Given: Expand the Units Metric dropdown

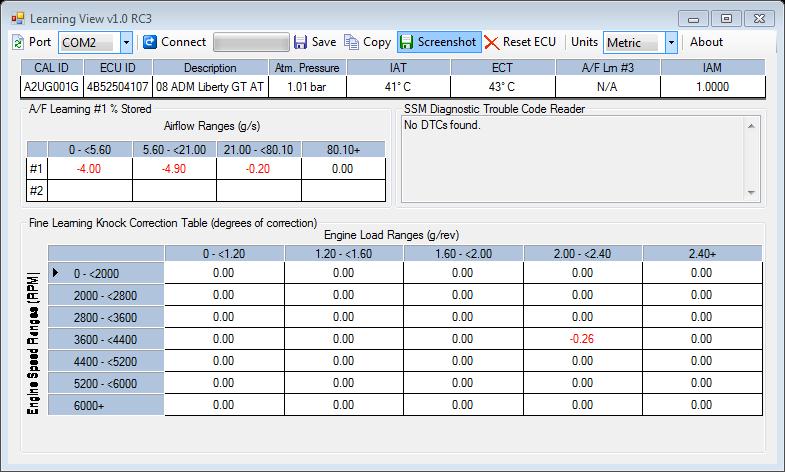Looking at the screenshot, I should point(671,42).
